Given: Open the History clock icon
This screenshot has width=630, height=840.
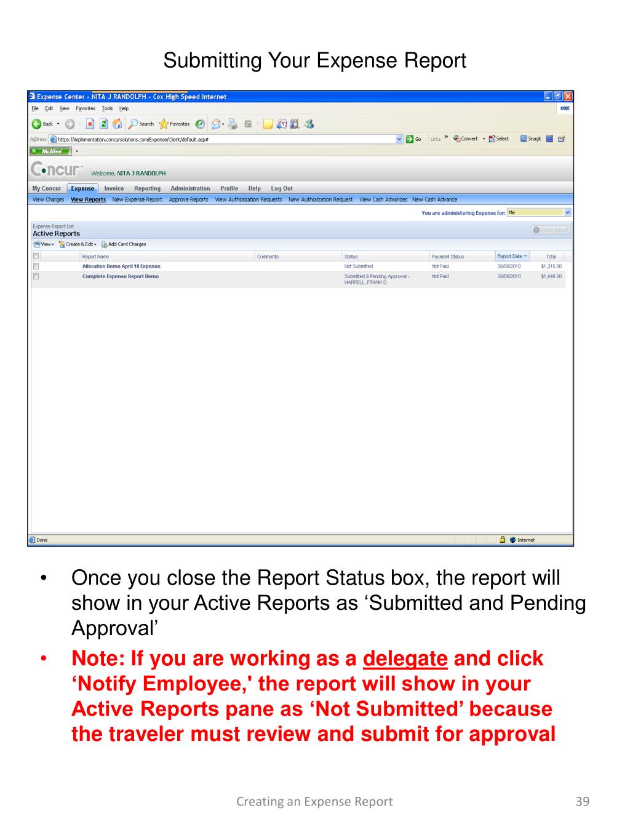Looking at the screenshot, I should (x=200, y=124).
